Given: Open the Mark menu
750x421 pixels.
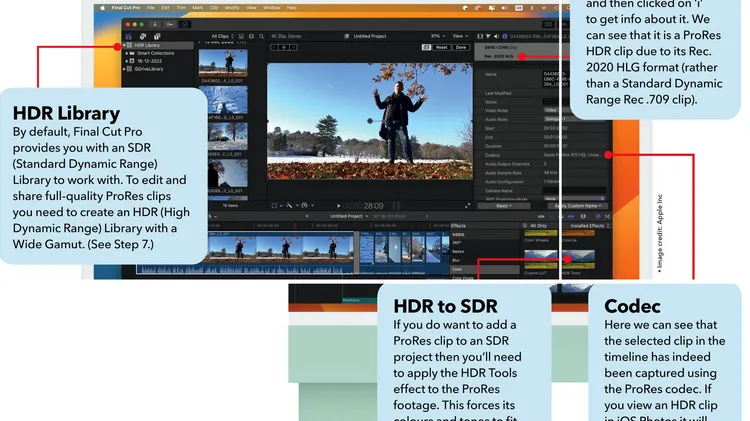Looking at the screenshot, I should point(198,8).
